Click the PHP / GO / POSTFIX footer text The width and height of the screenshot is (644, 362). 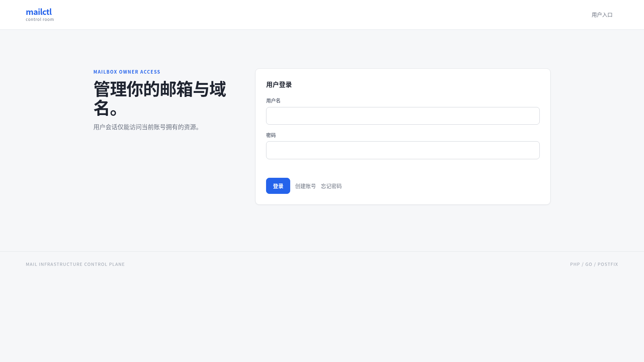click(594, 264)
